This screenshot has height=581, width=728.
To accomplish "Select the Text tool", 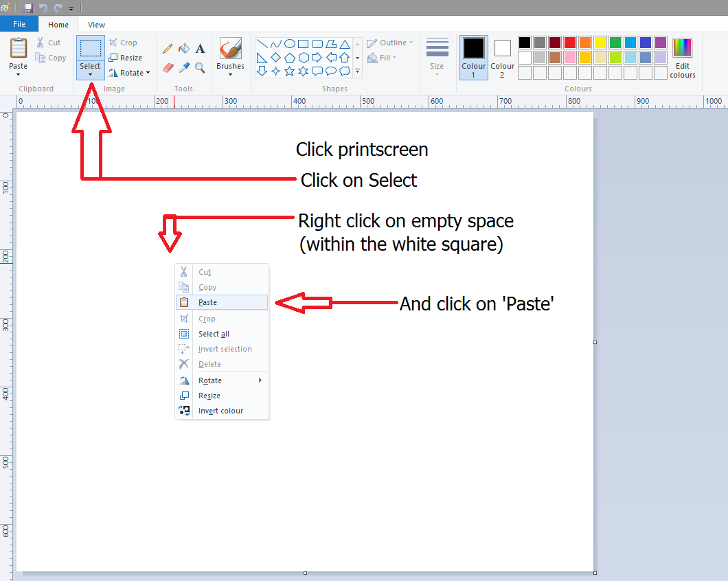I will tap(200, 48).
